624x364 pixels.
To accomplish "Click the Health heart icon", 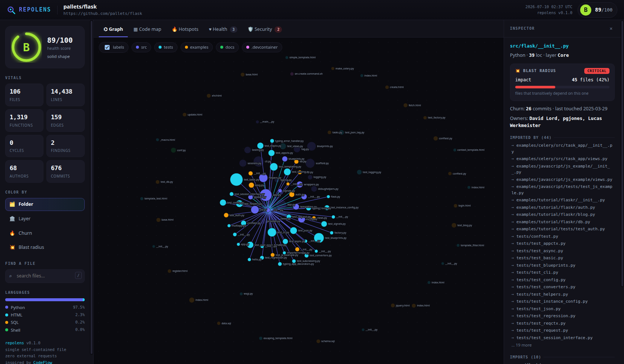I will click(x=210, y=29).
